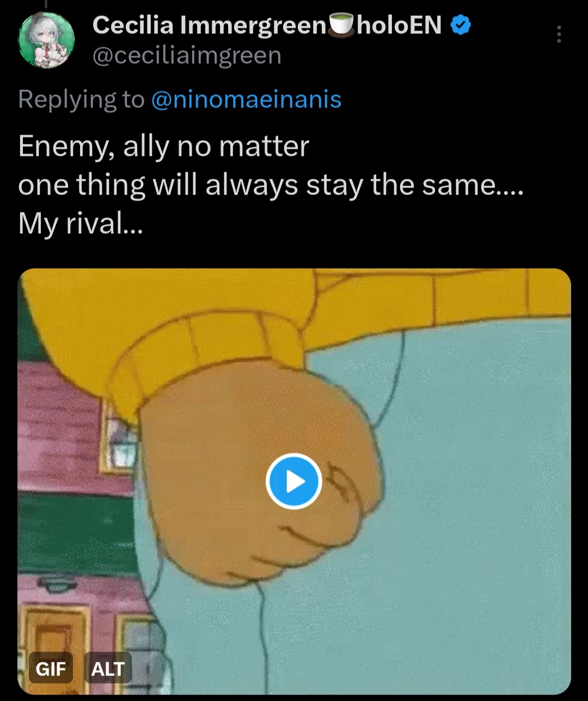Click the green tea cup emoji
The height and width of the screenshot is (701, 588).
tap(341, 25)
